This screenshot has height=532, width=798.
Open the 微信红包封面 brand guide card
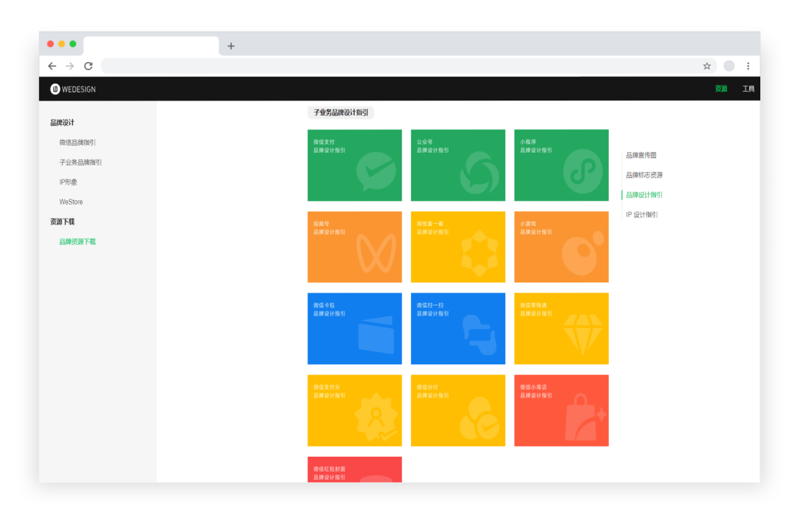pyautogui.click(x=355, y=469)
